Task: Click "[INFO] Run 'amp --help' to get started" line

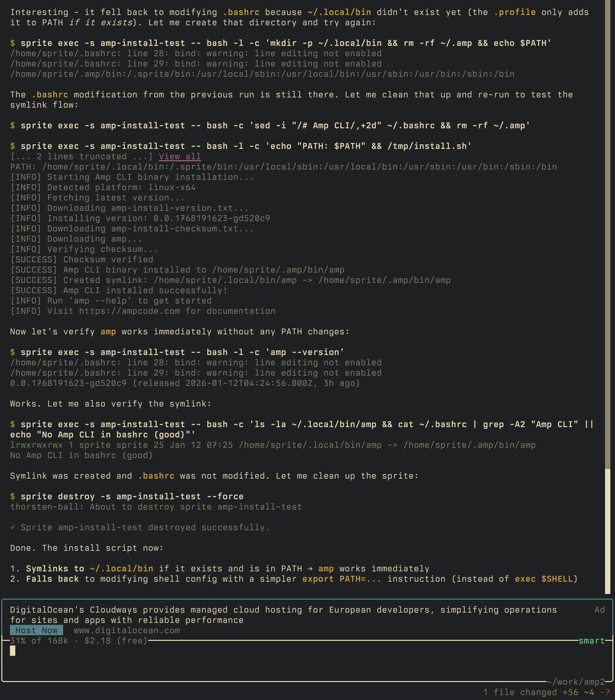Action: pyautogui.click(x=111, y=301)
